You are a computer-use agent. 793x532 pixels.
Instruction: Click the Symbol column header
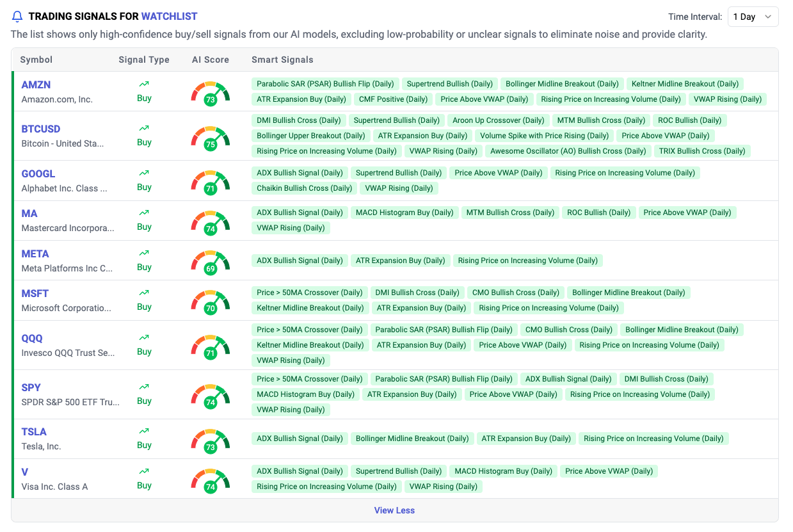click(x=36, y=60)
